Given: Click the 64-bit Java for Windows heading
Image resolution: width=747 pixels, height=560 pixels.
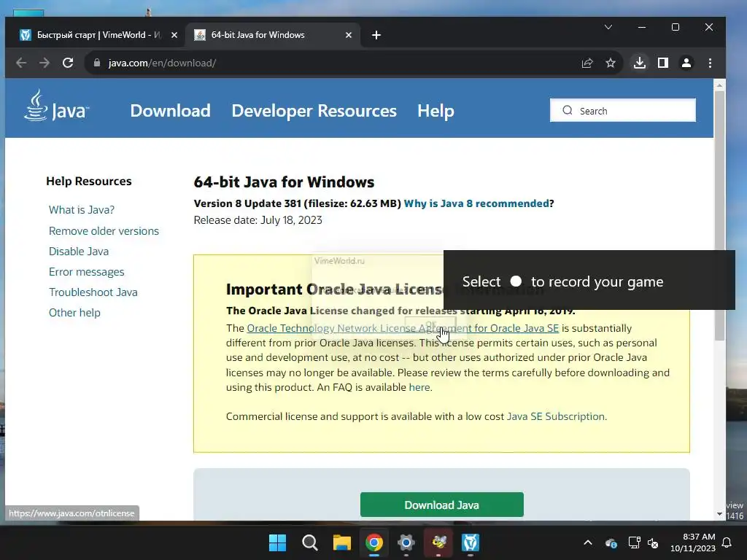Looking at the screenshot, I should coord(284,182).
